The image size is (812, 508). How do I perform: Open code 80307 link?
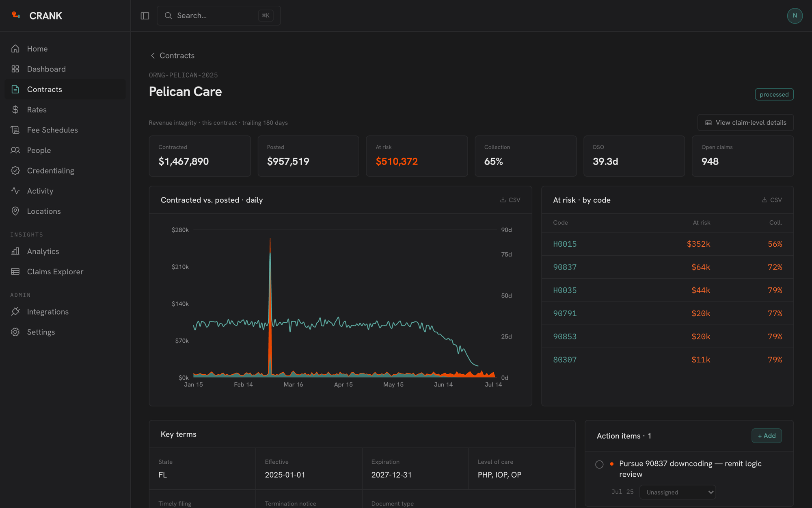point(565,360)
